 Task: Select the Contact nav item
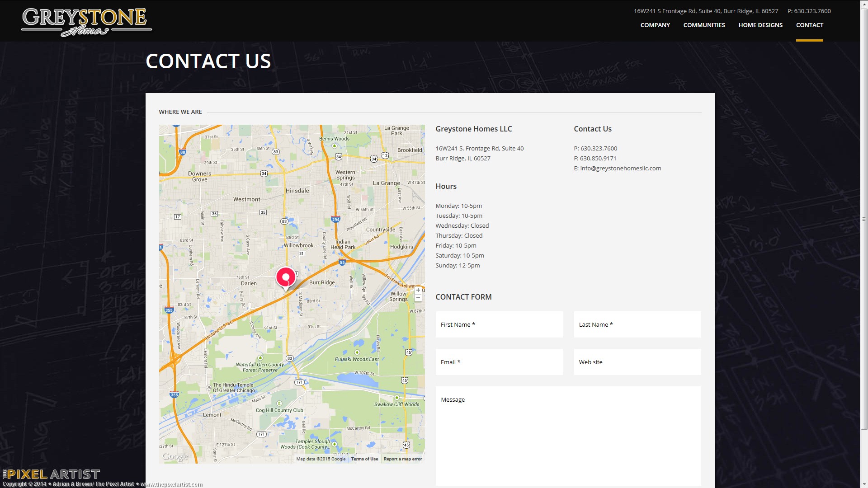tap(809, 25)
